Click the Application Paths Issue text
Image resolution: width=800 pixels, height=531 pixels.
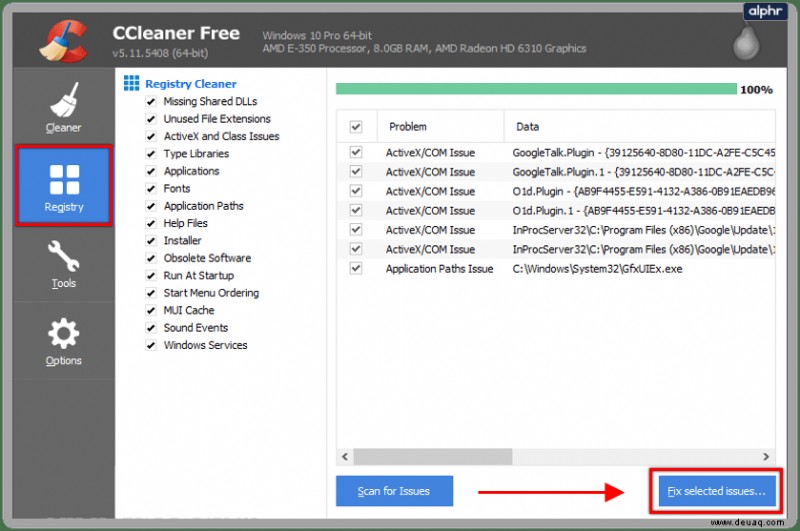point(439,269)
